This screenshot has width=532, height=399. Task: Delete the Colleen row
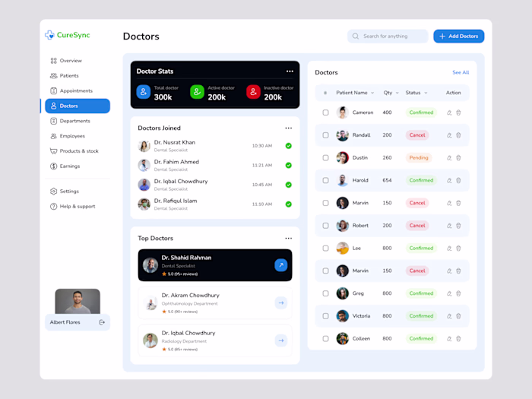pos(458,339)
